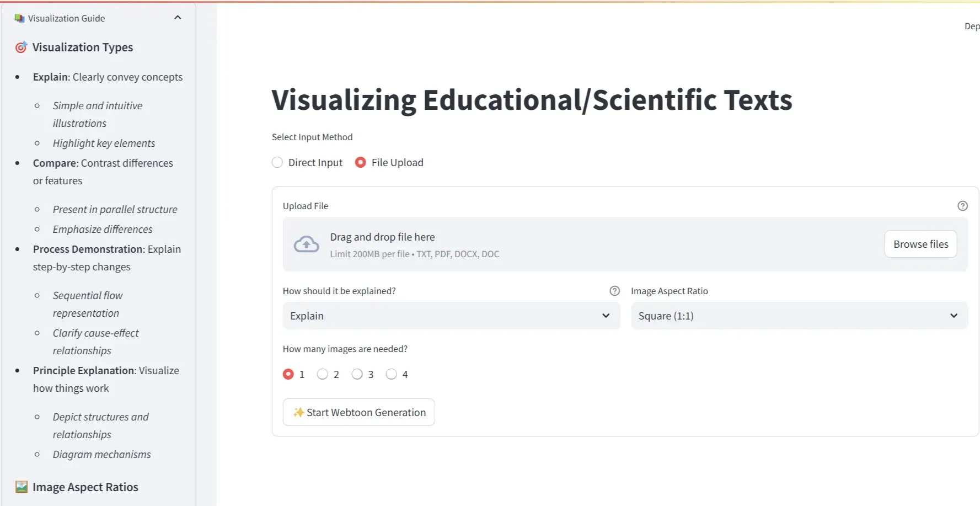Set number of images to 3
This screenshot has width=980, height=506.
tap(357, 374)
